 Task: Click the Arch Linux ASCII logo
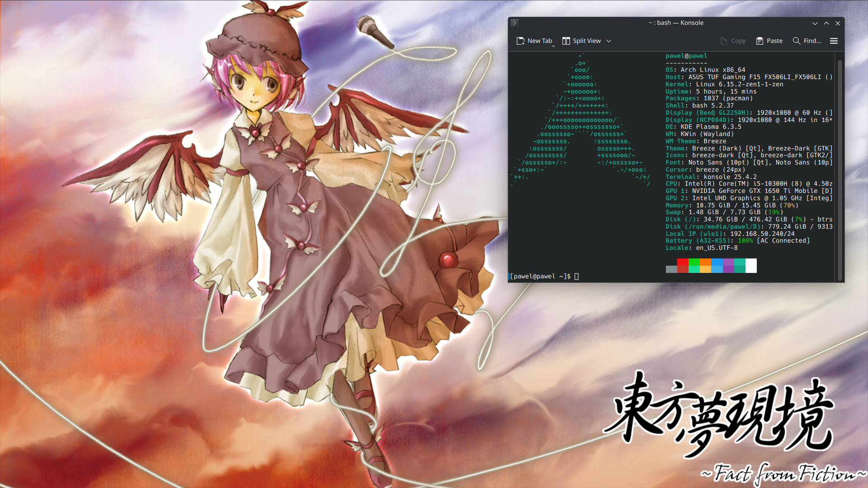point(581,120)
